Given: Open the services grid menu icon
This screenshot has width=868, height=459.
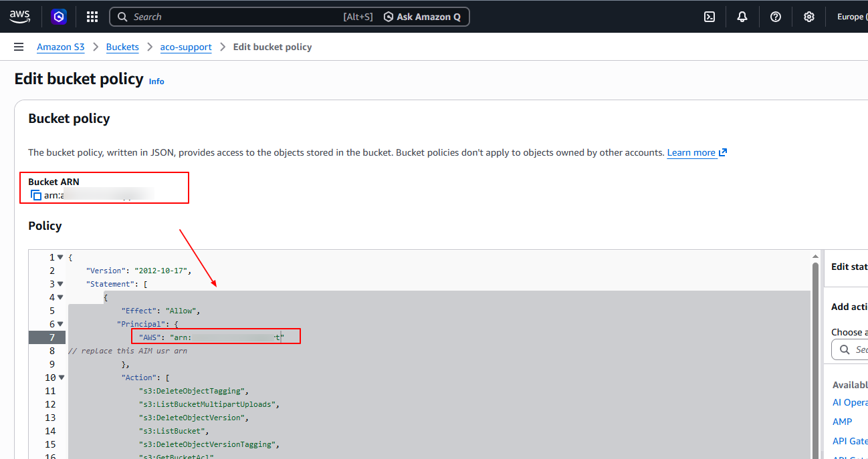Looking at the screenshot, I should [92, 17].
